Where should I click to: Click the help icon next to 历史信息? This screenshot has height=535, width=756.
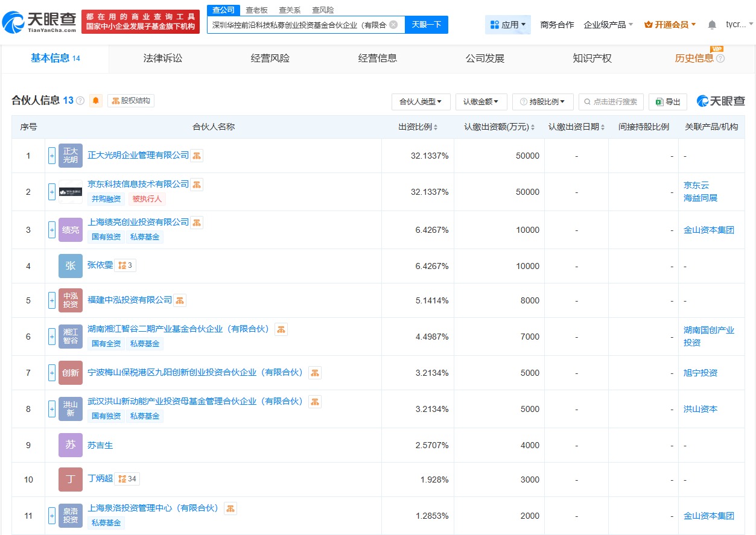click(x=720, y=59)
